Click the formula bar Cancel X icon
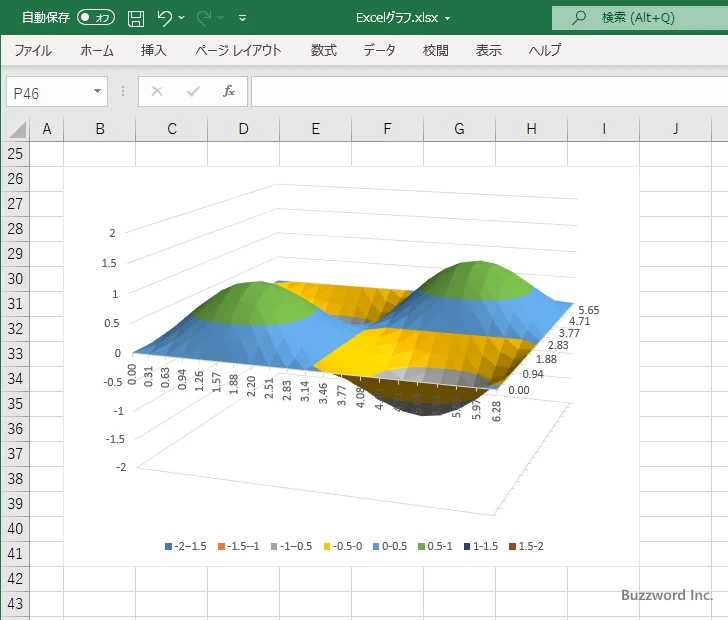The height and width of the screenshot is (620, 728). (x=157, y=91)
